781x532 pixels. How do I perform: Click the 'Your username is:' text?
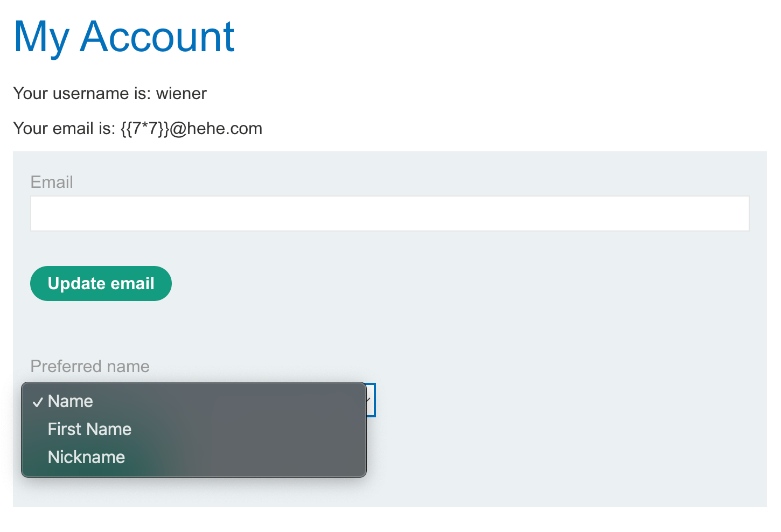point(82,93)
